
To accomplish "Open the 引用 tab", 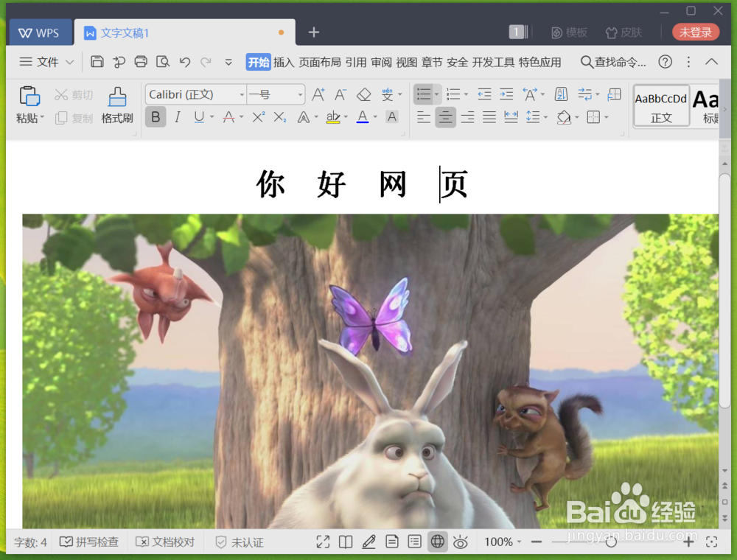I will (356, 62).
